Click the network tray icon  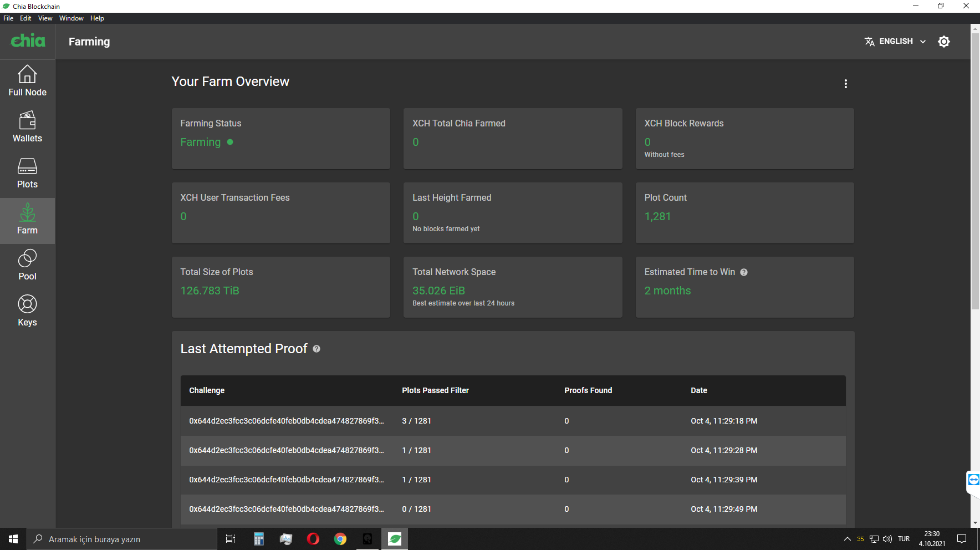pos(874,539)
